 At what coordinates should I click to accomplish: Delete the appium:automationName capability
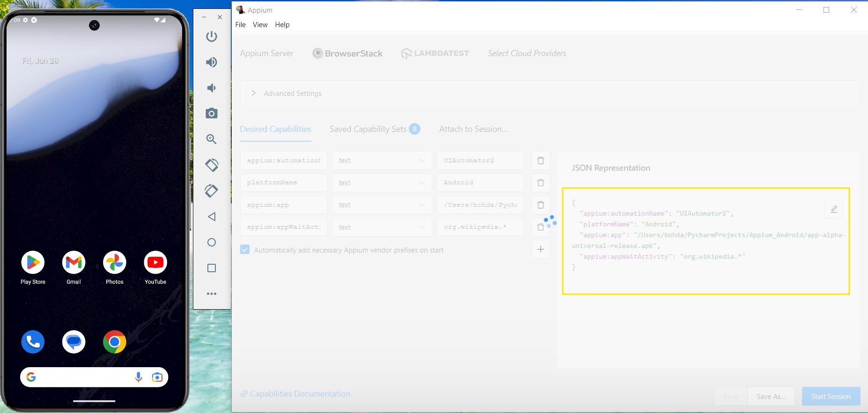click(x=541, y=160)
